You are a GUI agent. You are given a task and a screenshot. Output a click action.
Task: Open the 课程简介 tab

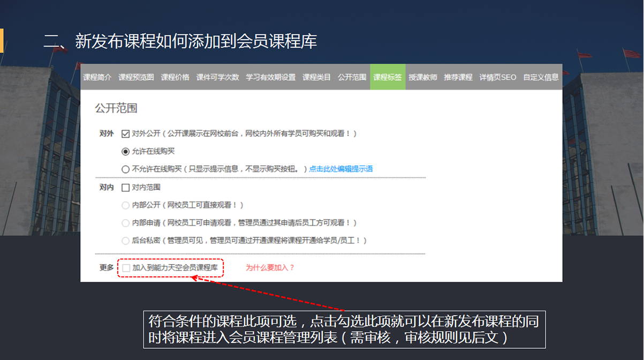click(97, 77)
